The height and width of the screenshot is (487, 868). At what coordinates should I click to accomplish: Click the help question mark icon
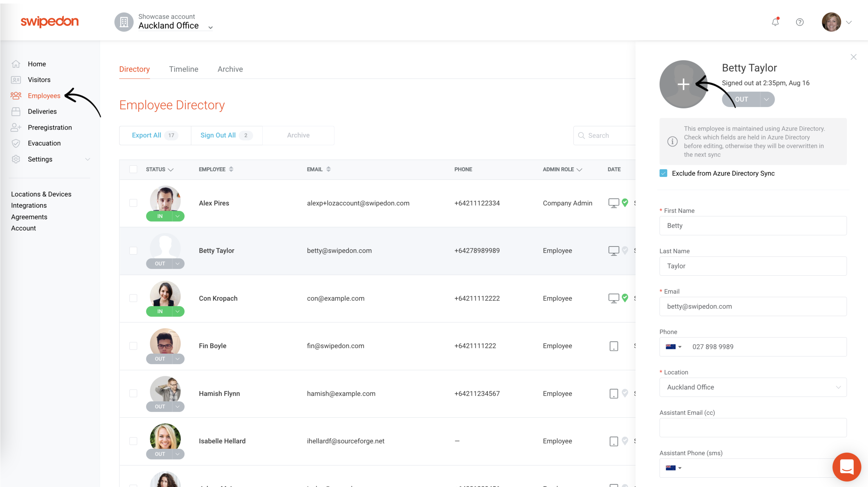[799, 22]
